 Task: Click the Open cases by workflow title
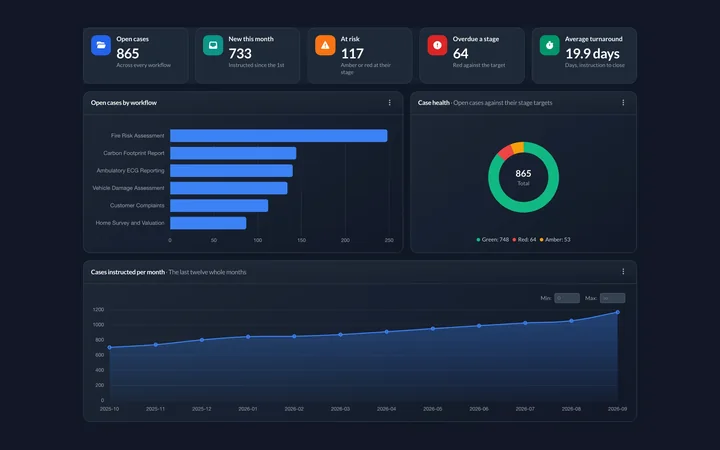[x=124, y=103]
